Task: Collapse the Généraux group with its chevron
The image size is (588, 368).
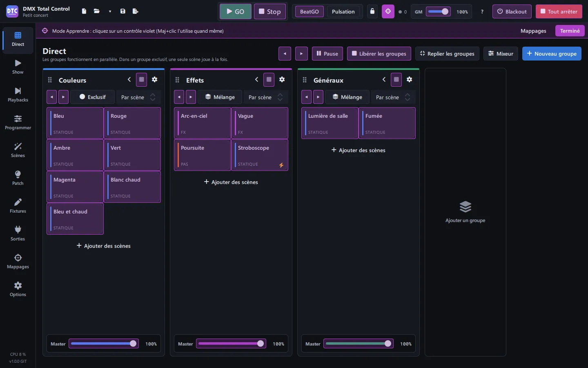Action: tap(384, 80)
